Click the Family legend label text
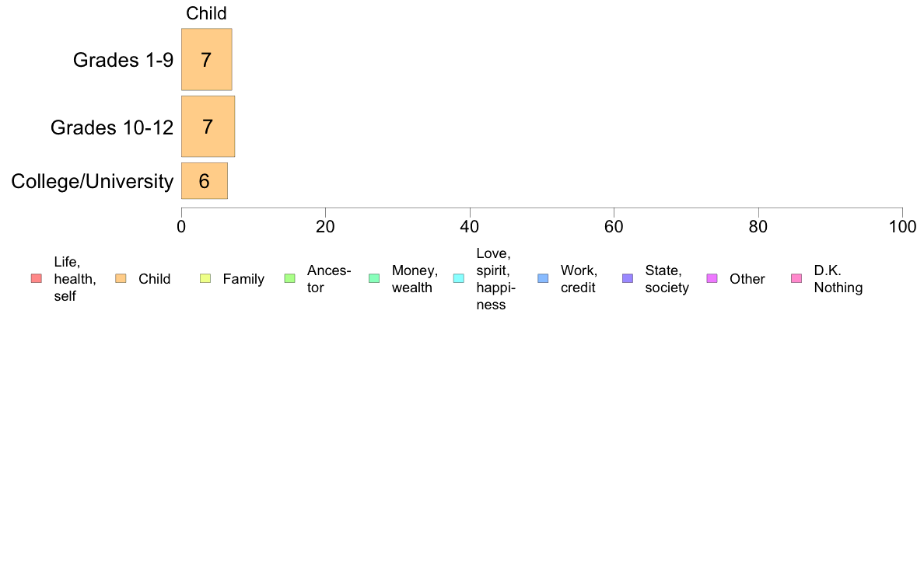Image resolution: width=924 pixels, height=572 pixels. tap(243, 279)
